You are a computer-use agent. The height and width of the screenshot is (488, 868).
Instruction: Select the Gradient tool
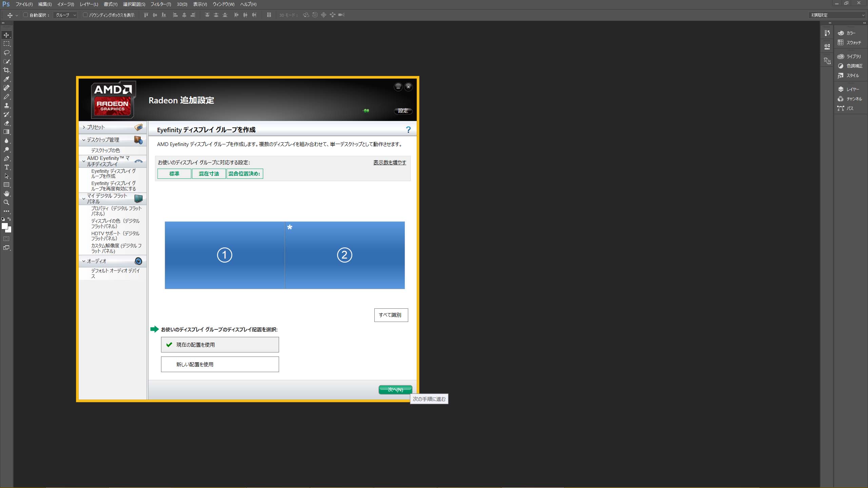[x=6, y=132]
